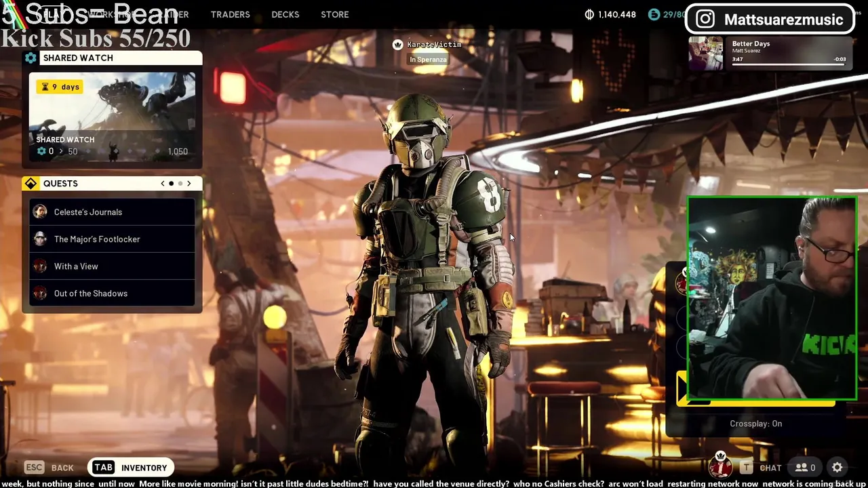Click the Shared Watch reward progress track
Image resolution: width=868 pixels, height=488 pixels.
pos(122,151)
